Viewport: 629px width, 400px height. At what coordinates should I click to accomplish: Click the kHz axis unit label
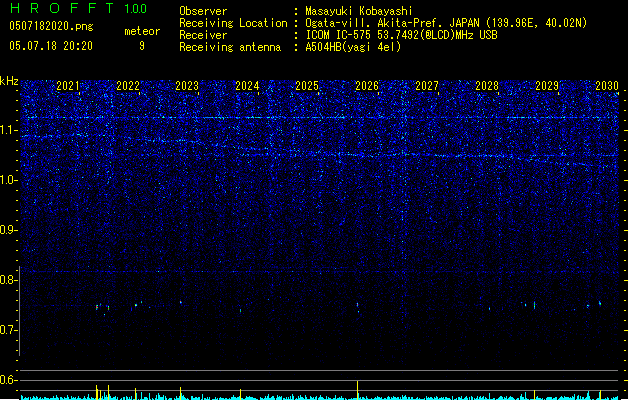pyautogui.click(x=9, y=80)
